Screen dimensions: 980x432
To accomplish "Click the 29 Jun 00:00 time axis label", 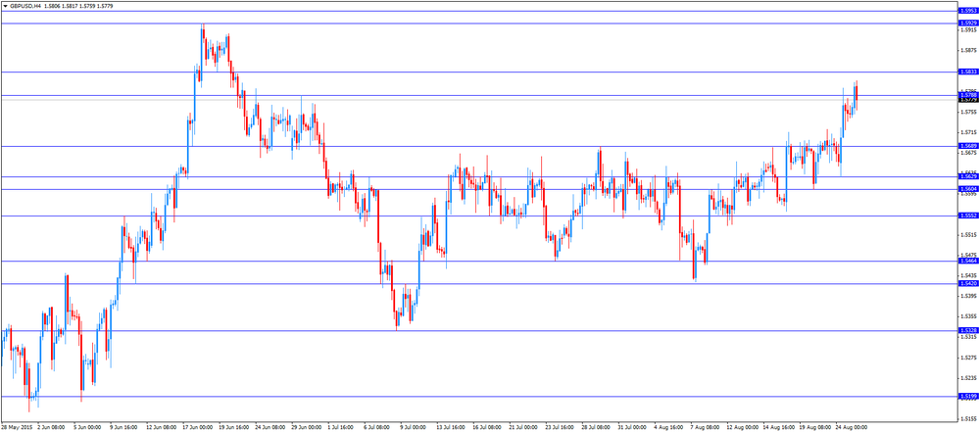I will pyautogui.click(x=307, y=428).
